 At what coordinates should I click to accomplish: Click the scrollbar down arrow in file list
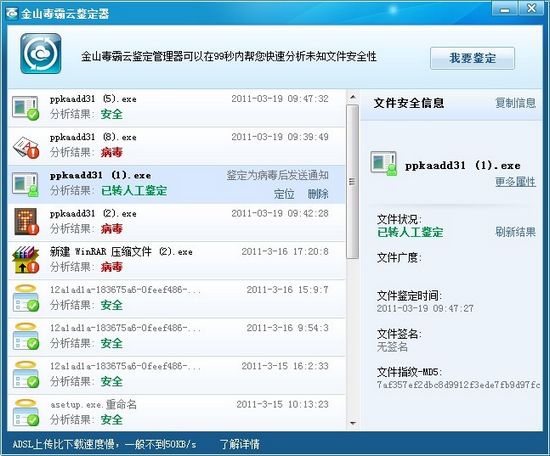click(353, 423)
